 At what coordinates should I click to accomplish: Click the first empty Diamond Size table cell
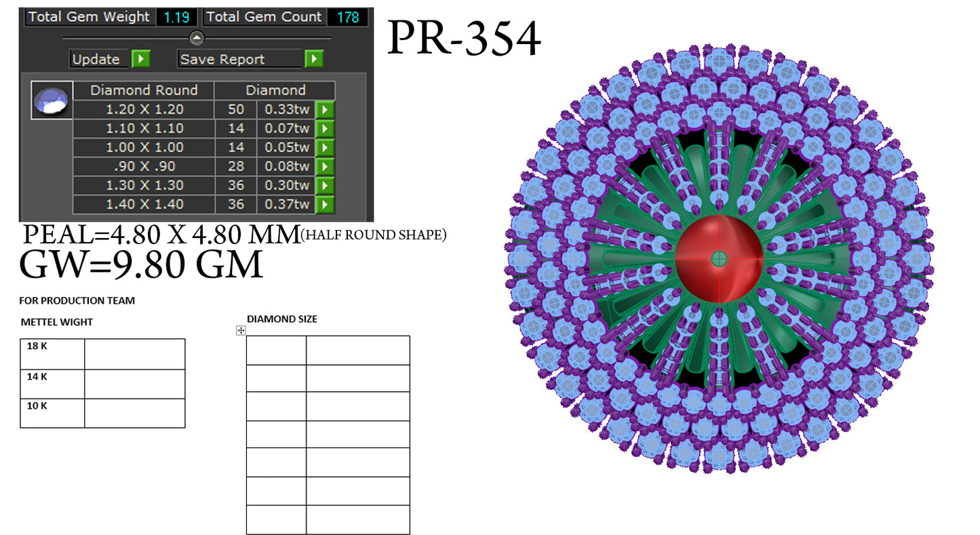point(276,351)
